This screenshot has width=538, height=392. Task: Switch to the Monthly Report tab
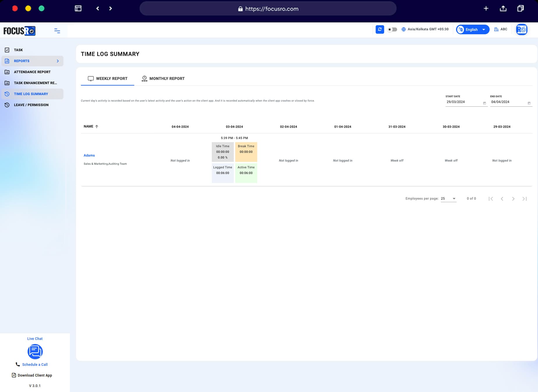(167, 79)
